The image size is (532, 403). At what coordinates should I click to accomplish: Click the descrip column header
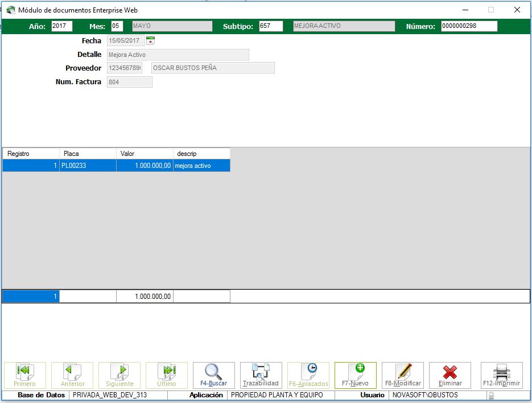(x=201, y=154)
